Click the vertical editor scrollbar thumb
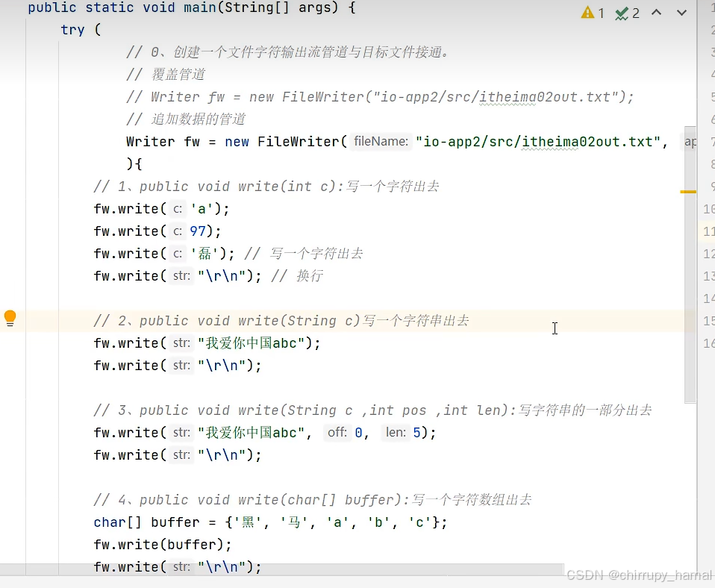The height and width of the screenshot is (588, 715). (690, 264)
